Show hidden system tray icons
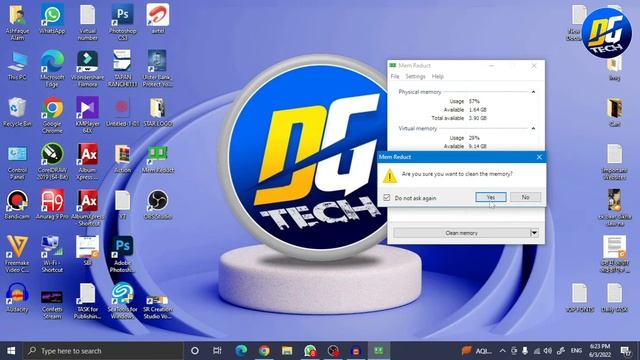This screenshot has height=360, width=640. (502, 351)
